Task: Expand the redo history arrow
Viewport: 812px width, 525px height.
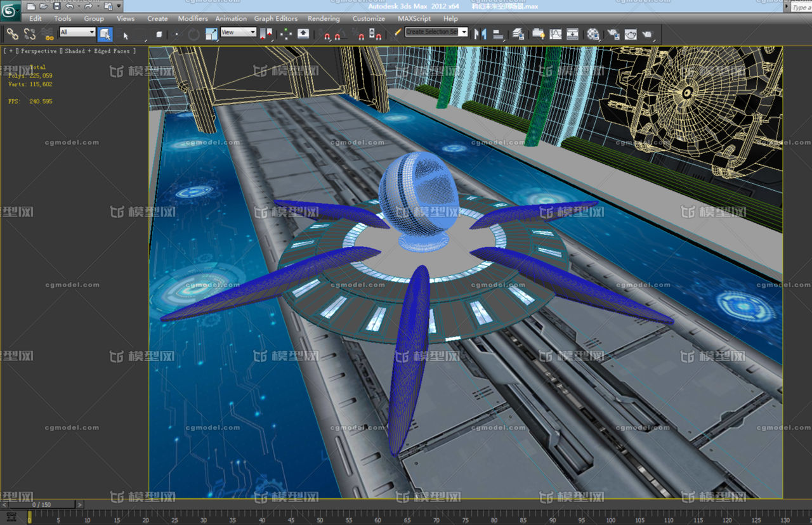Action: tap(98, 6)
